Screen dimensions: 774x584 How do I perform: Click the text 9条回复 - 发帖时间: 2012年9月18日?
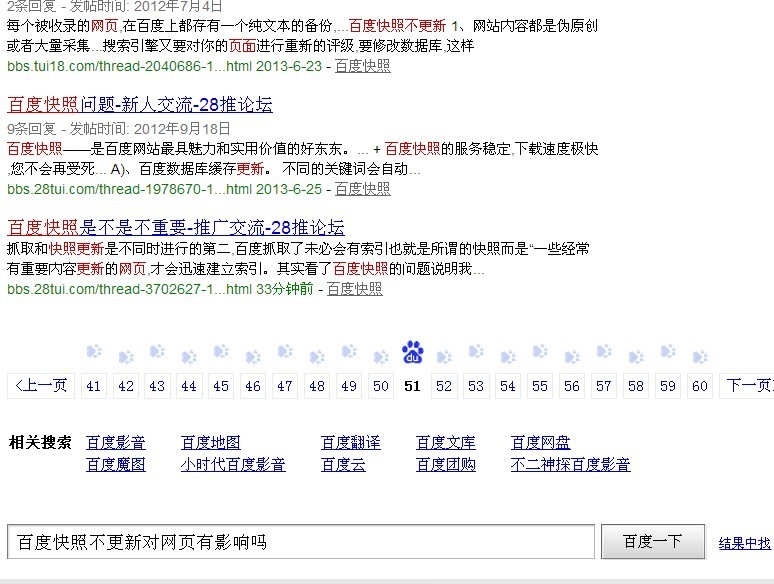coord(118,129)
